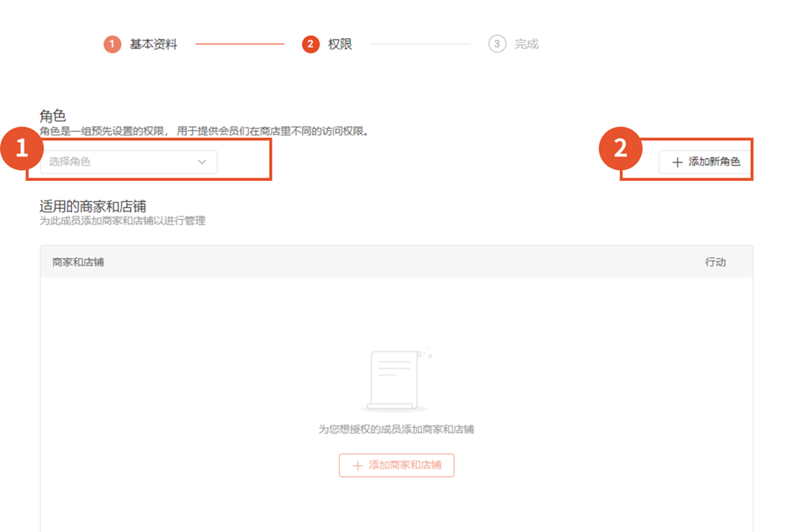Click the empty-state hint text below the illustration

(396, 430)
